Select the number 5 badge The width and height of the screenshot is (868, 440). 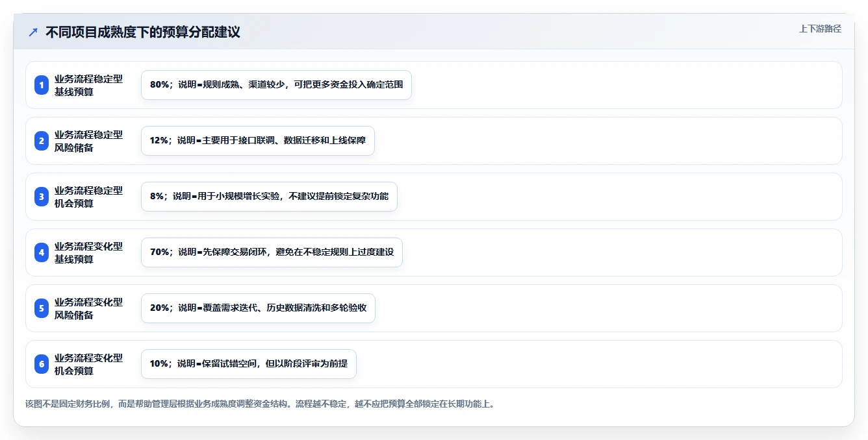coord(42,308)
